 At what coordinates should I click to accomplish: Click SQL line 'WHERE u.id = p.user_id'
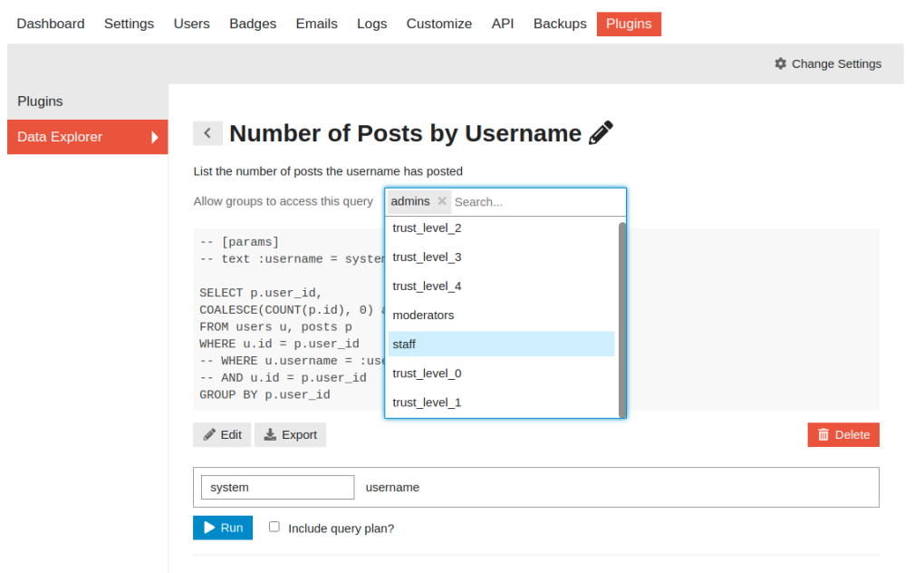point(279,344)
